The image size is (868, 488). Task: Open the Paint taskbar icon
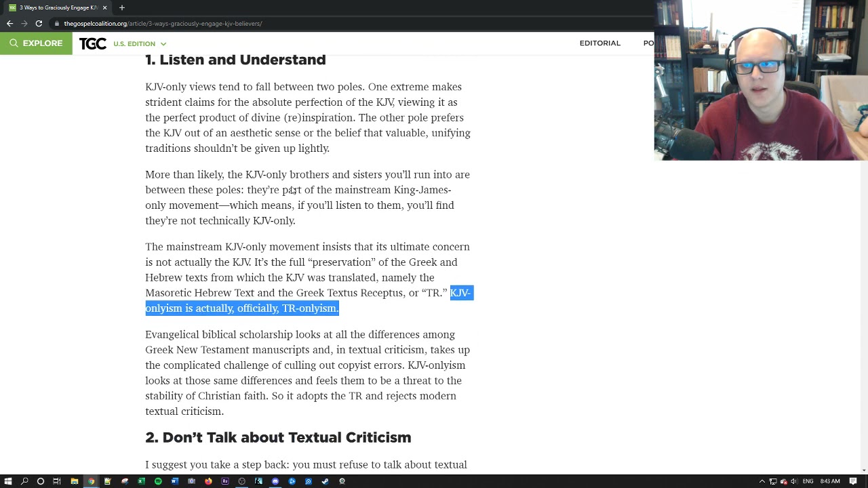[125, 481]
